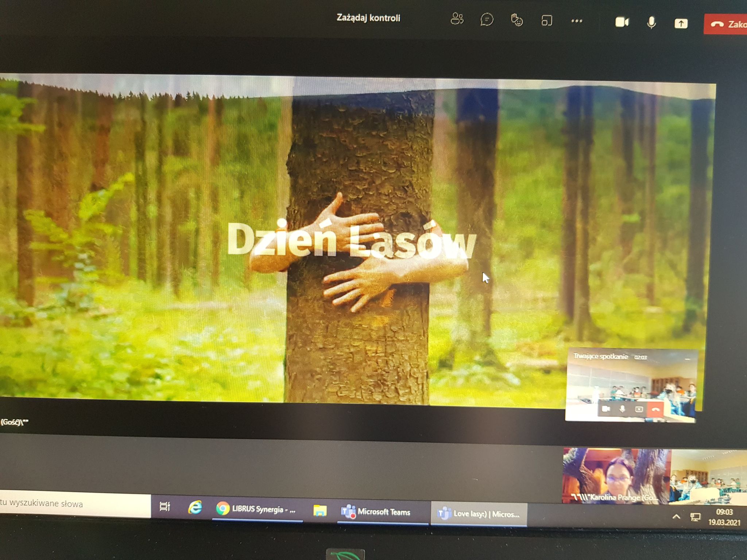Image resolution: width=747 pixels, height=560 pixels.
Task: Toggle the camera in the top toolbar
Action: tap(622, 22)
